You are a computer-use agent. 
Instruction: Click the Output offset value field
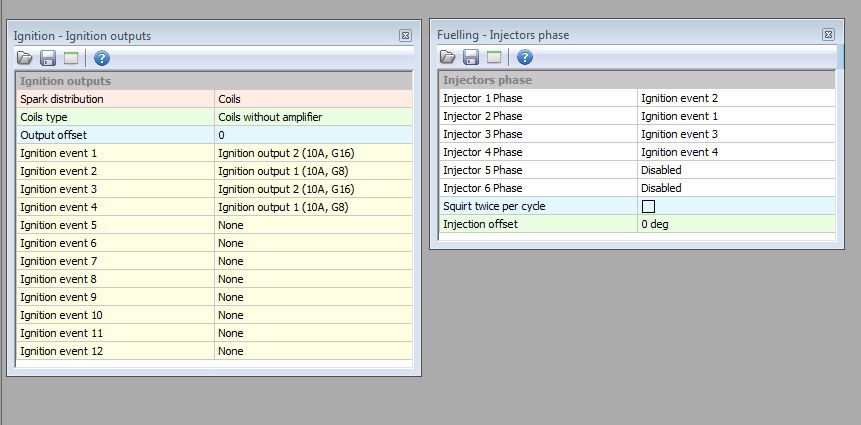click(313, 135)
